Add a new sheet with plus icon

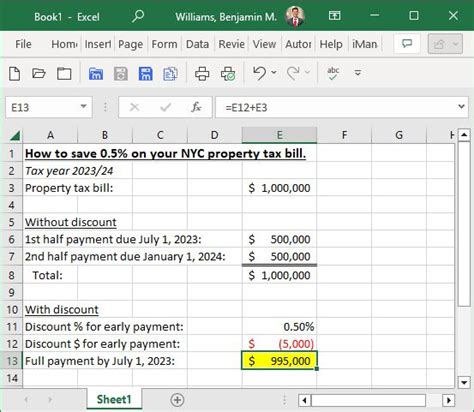[177, 400]
